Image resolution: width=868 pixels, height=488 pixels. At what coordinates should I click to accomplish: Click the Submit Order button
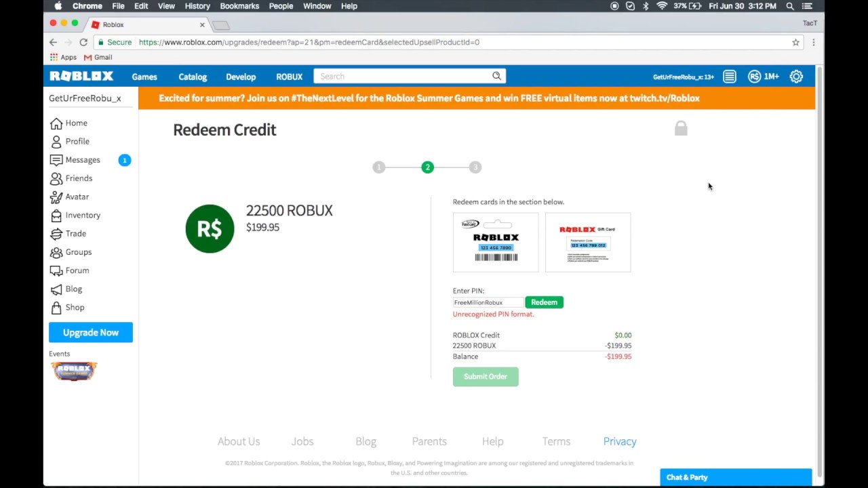[486, 377]
